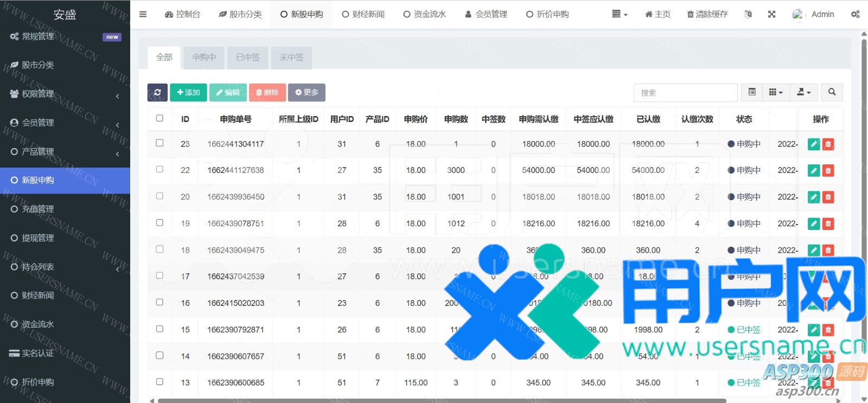Select the checkbox for row ID 23
This screenshot has width=868, height=403.
click(x=159, y=143)
